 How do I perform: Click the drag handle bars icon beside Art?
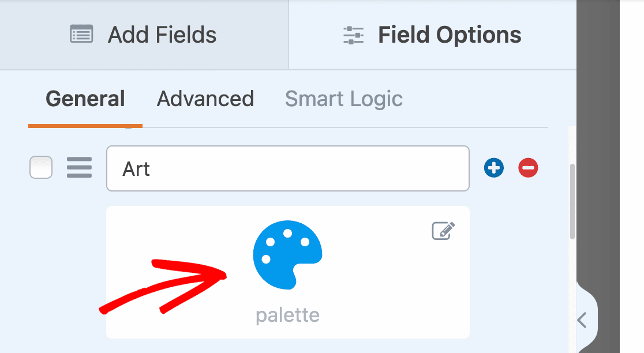[79, 167]
